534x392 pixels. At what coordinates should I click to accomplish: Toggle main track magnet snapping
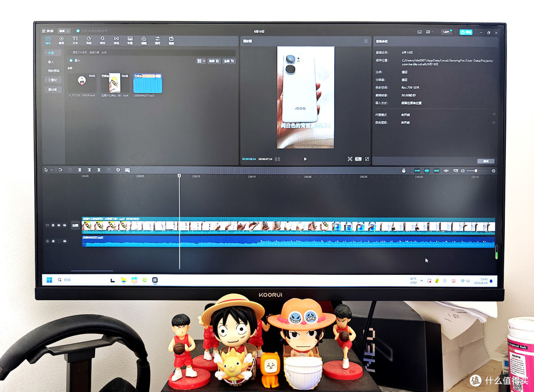pos(417,171)
